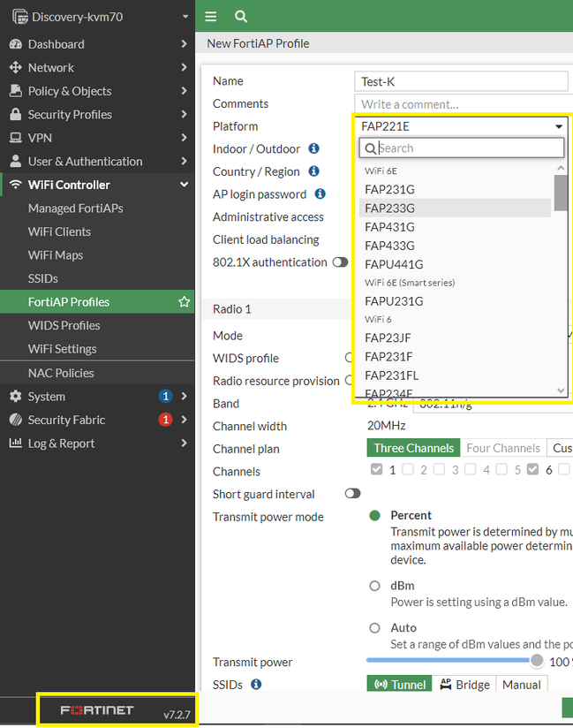Click info icon next to Indoor / Outdoor

coord(313,149)
